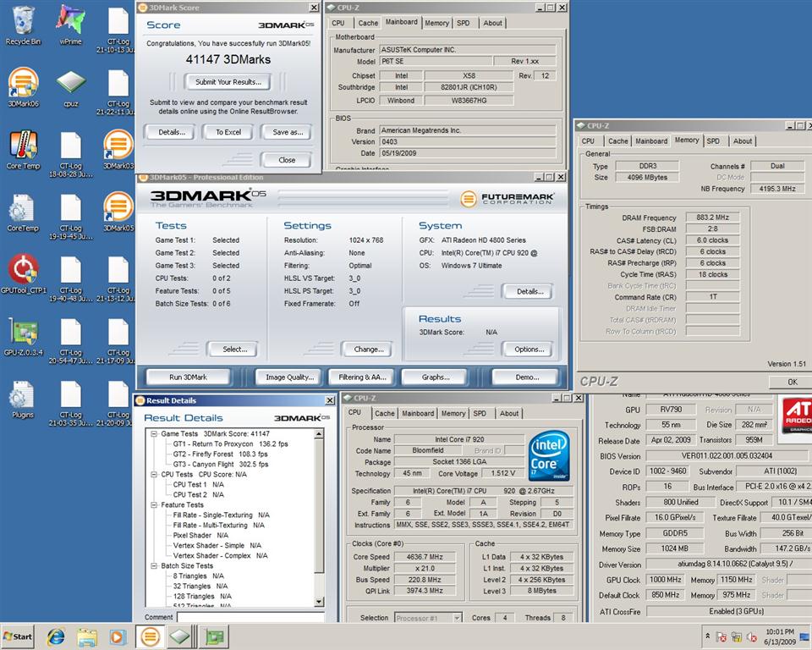The image size is (812, 650).
Task: Open the Graphs button
Action: [436, 377]
